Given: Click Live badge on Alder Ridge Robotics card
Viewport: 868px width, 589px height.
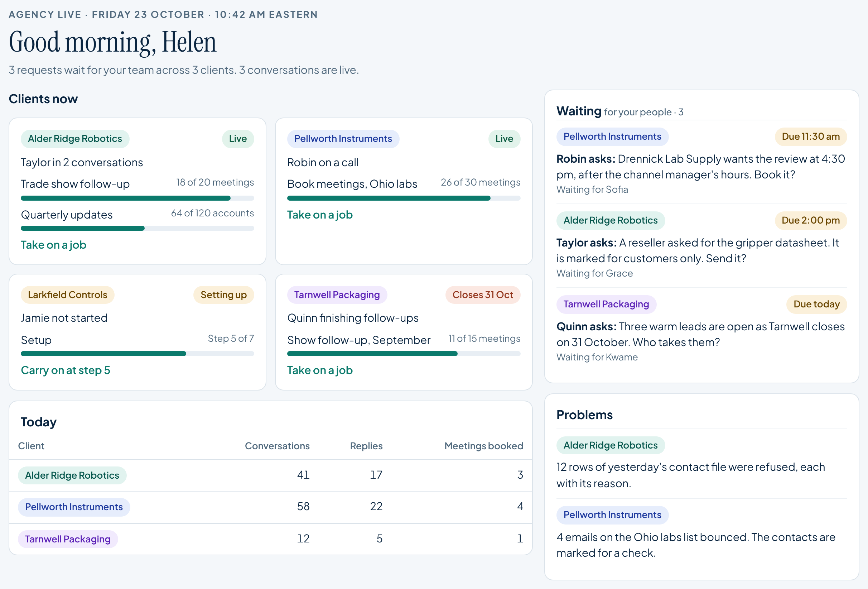Looking at the screenshot, I should tap(238, 139).
